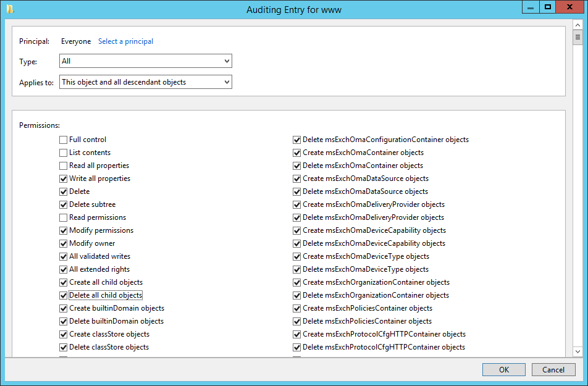Toggle All validated writes checkbox
Image resolution: width=588 pixels, height=386 pixels.
point(64,256)
